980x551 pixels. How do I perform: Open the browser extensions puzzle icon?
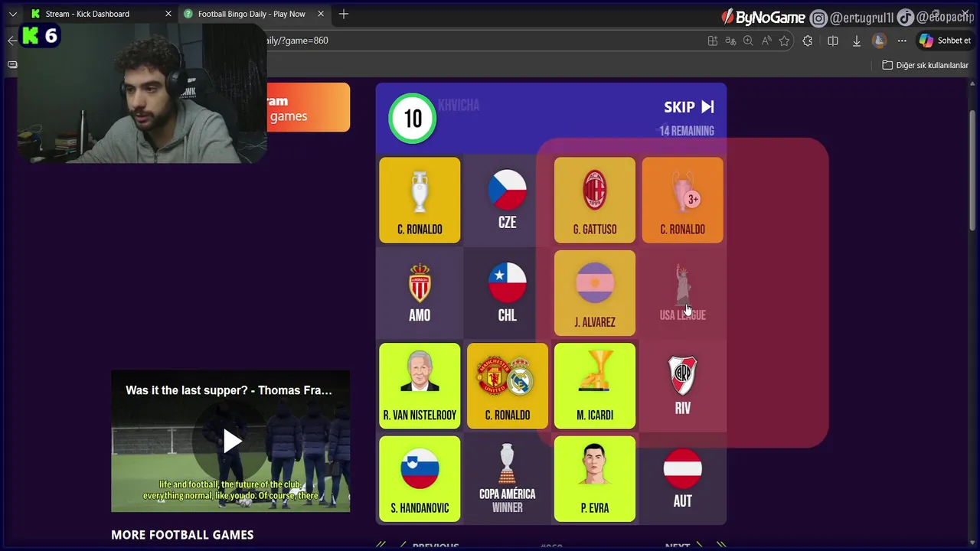click(x=808, y=41)
